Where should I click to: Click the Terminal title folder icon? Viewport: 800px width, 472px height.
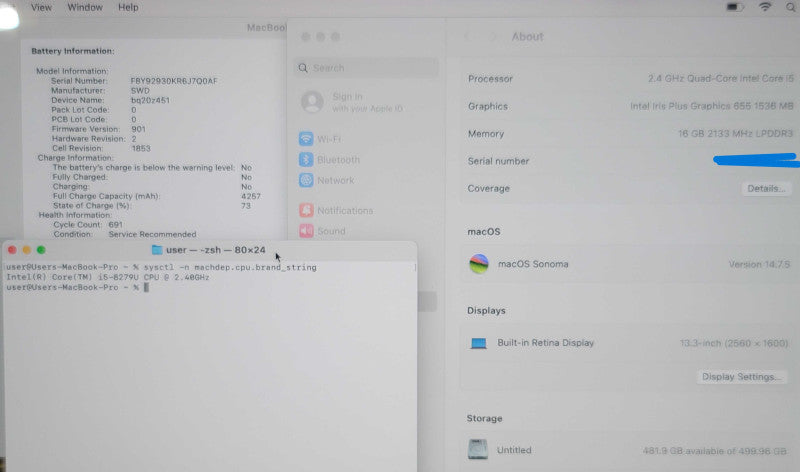tap(157, 250)
